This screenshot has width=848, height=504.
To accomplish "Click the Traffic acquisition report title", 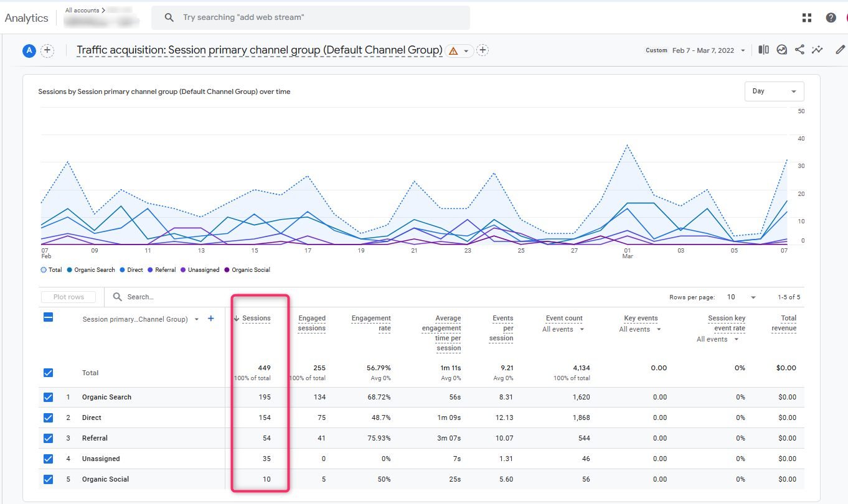I will pos(260,50).
